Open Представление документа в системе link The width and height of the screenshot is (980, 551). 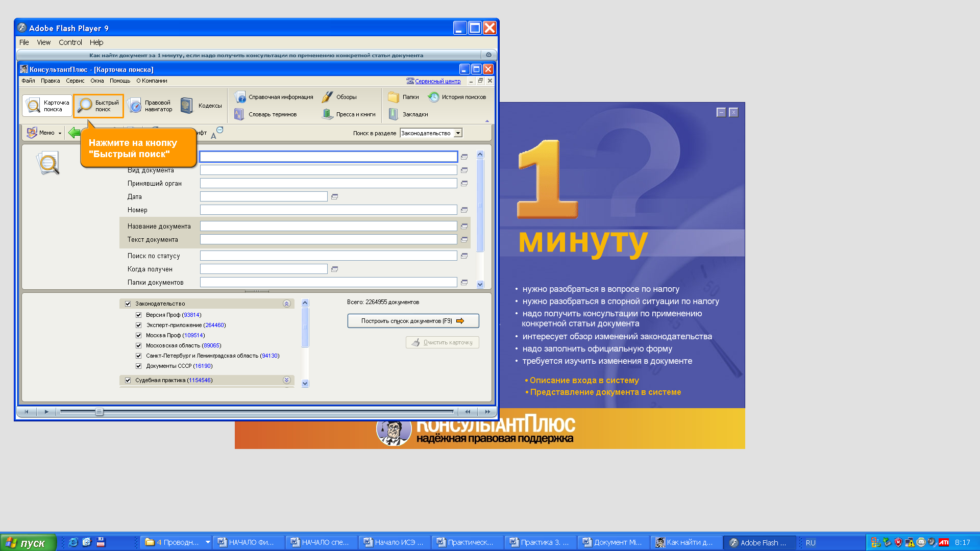click(605, 392)
